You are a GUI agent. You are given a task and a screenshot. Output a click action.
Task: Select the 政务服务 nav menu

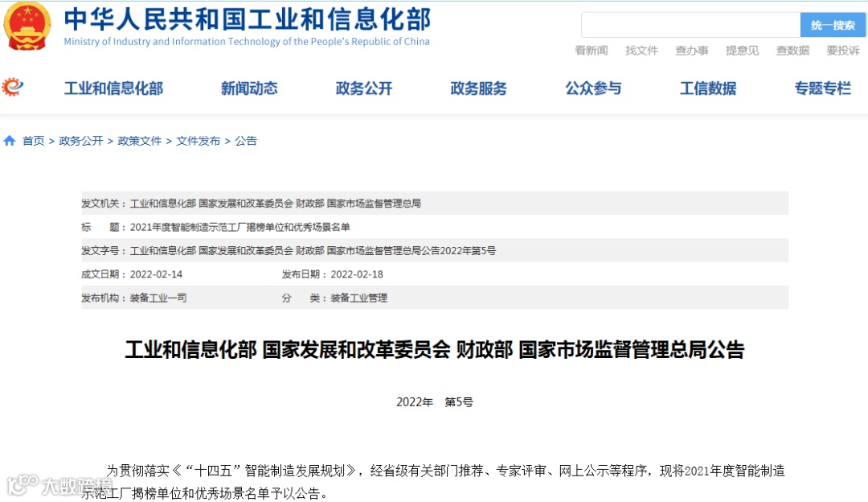478,88
